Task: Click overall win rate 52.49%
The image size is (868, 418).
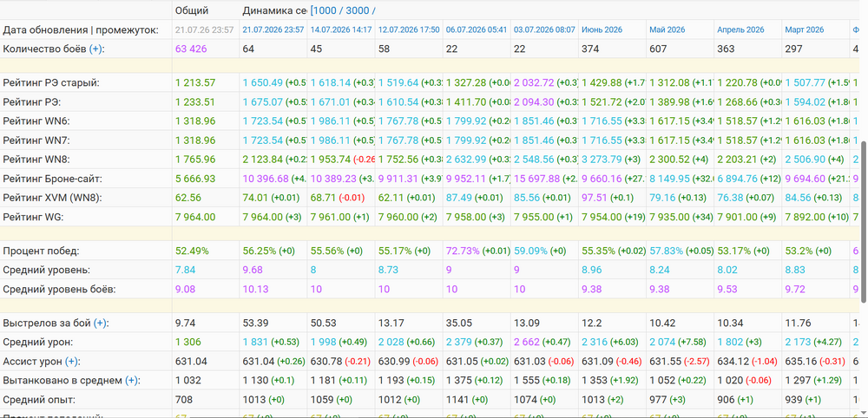Action: pos(192,251)
